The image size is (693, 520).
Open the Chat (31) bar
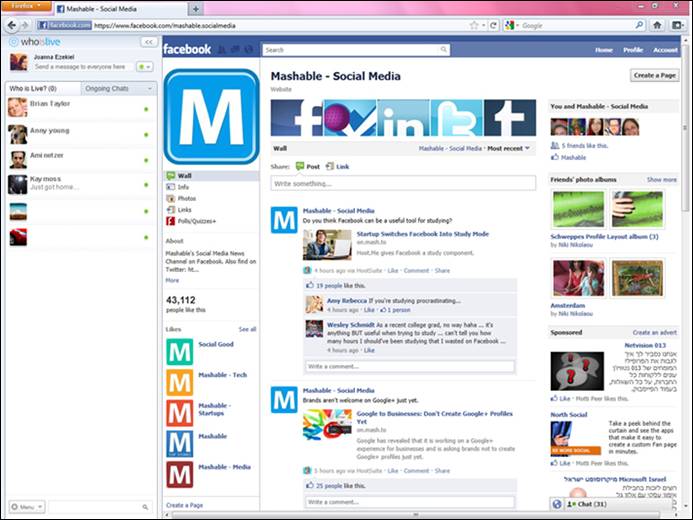tap(618, 504)
